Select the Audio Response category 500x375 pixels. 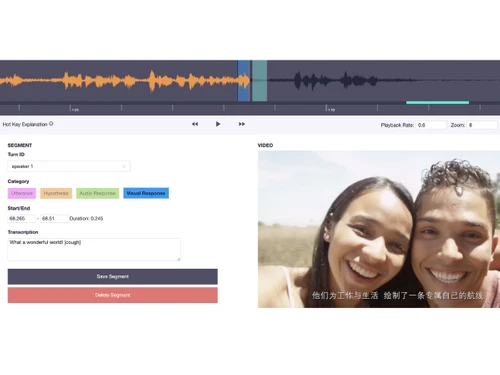click(97, 193)
